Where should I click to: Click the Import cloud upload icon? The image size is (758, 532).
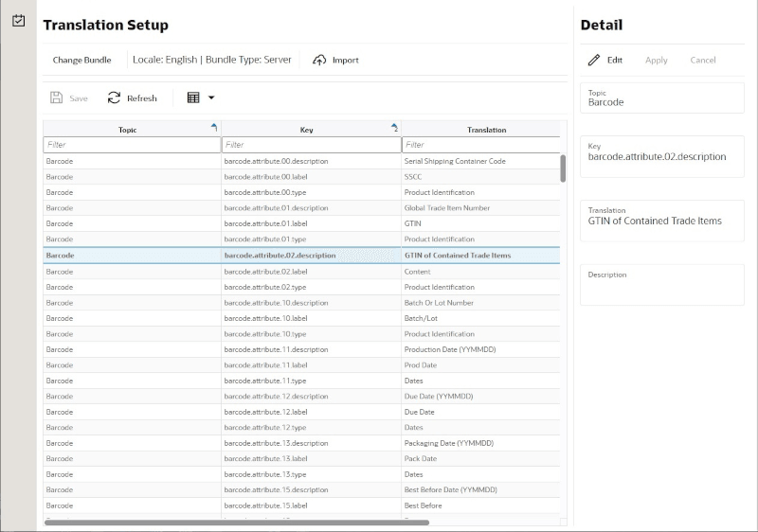pos(319,60)
